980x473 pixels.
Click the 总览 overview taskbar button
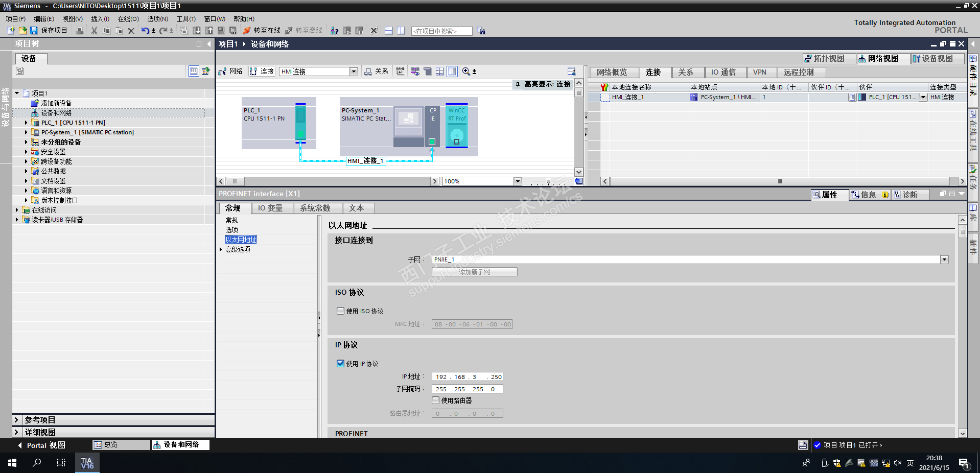pos(121,445)
